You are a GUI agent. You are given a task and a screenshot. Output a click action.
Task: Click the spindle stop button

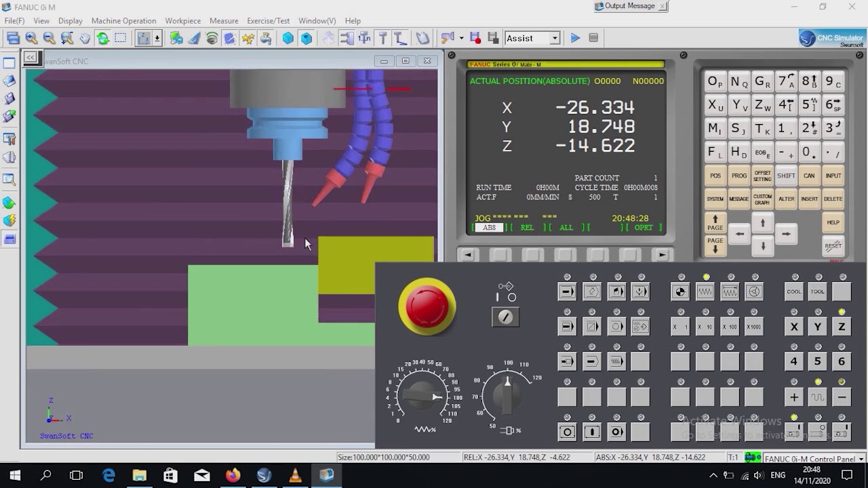818,432
